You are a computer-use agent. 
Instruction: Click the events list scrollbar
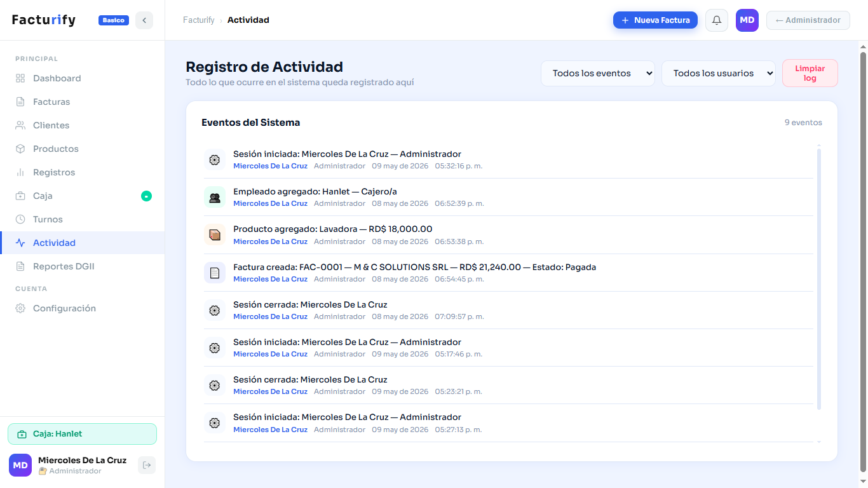[x=819, y=278]
